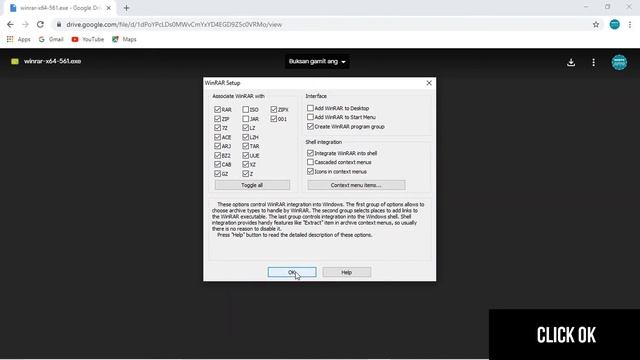The height and width of the screenshot is (360, 640).
Task: Open Context menu items button
Action: click(356, 185)
